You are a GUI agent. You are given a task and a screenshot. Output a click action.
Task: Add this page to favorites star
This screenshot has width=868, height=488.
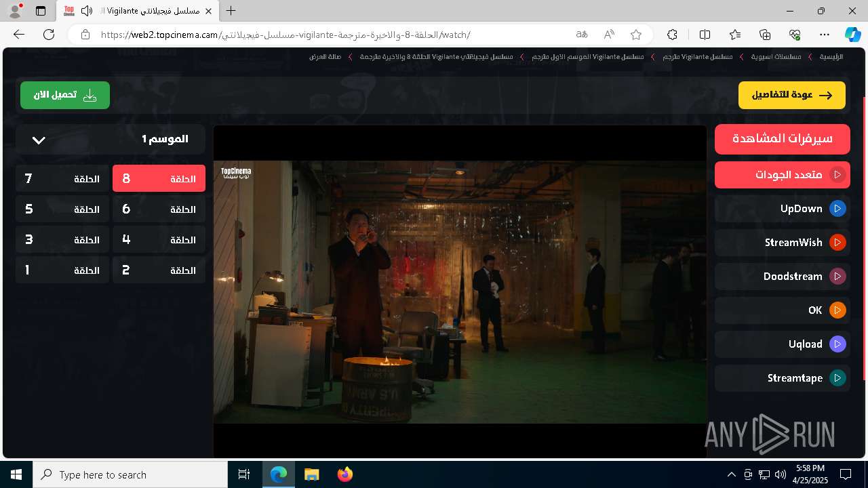click(636, 35)
